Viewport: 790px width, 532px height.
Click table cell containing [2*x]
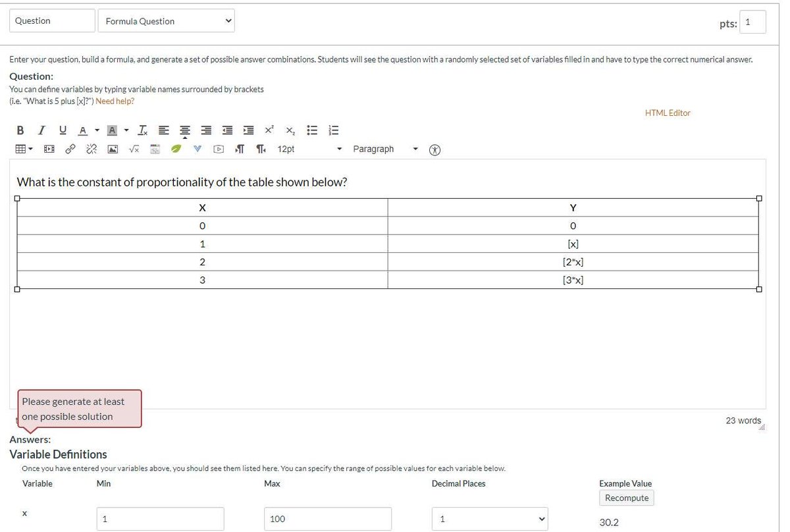573,262
